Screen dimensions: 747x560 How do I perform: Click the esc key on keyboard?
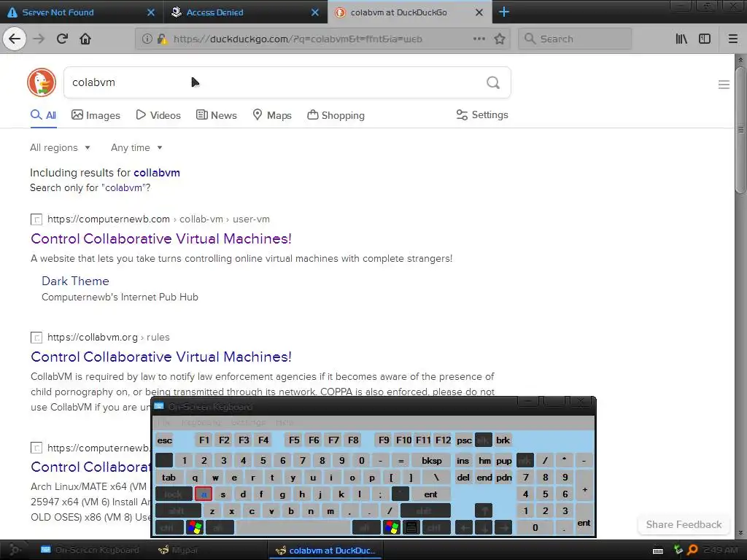[164, 440]
